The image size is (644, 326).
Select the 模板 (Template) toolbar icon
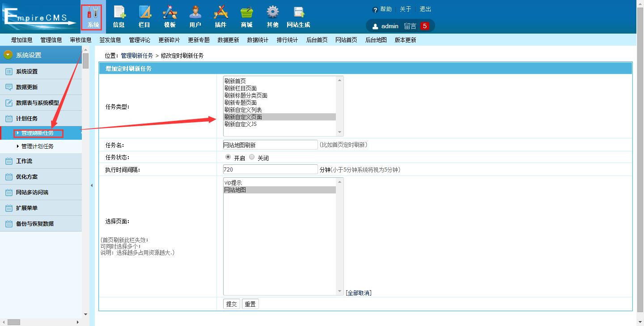[170, 17]
